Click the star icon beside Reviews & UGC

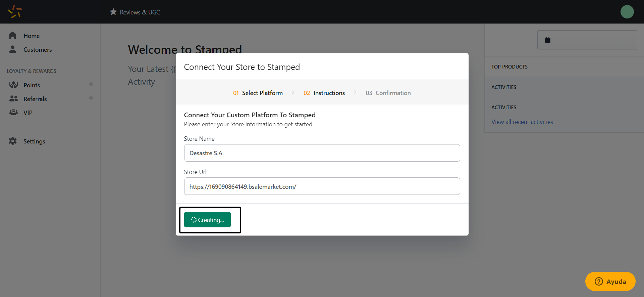click(x=113, y=12)
